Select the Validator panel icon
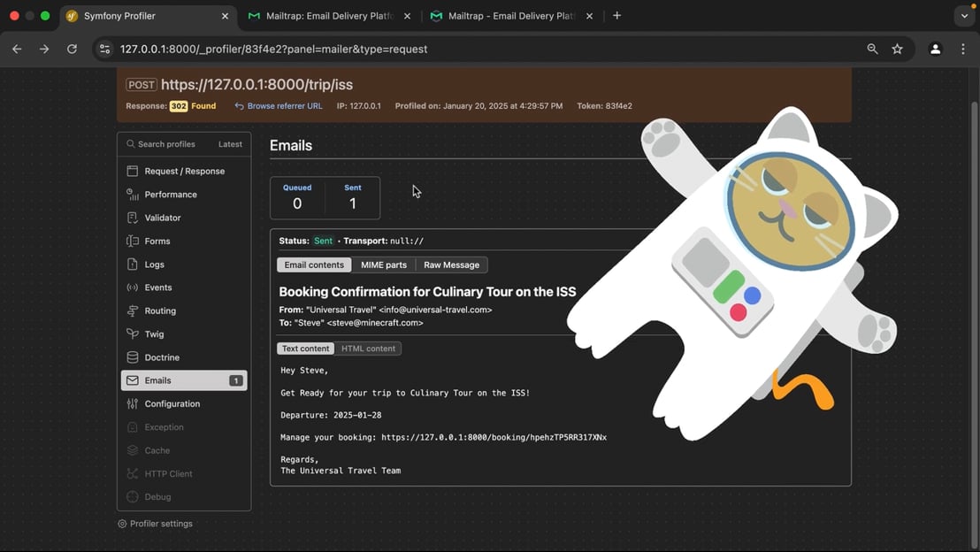The width and height of the screenshot is (980, 552). click(133, 218)
